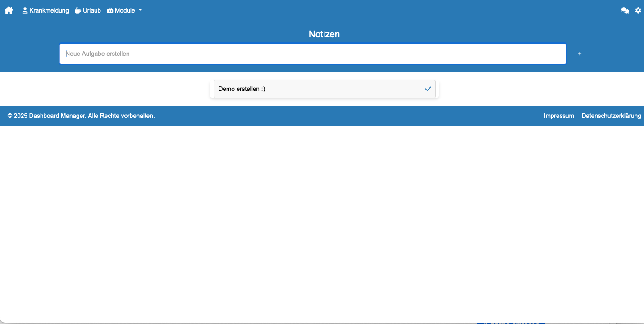644x324 pixels.
Task: Open the Datenschutzerklärung footer link
Action: (x=611, y=116)
